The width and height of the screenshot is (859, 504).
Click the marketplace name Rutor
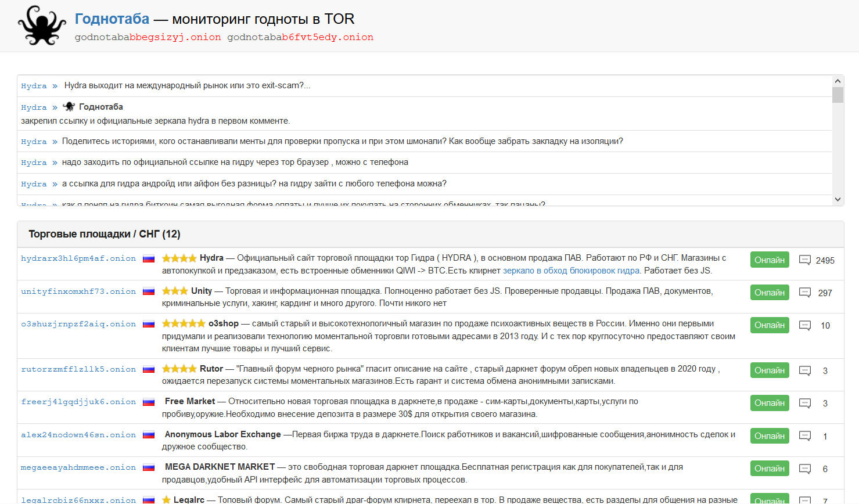[x=211, y=369]
